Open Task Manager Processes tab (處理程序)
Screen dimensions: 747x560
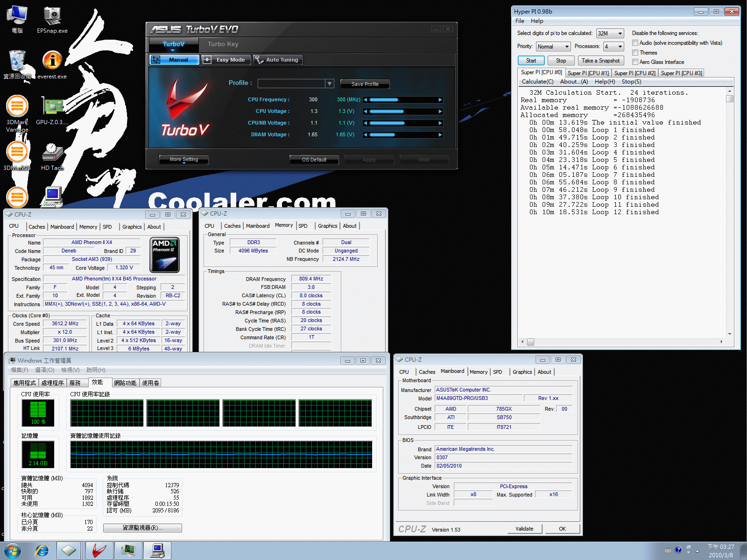pos(52,383)
